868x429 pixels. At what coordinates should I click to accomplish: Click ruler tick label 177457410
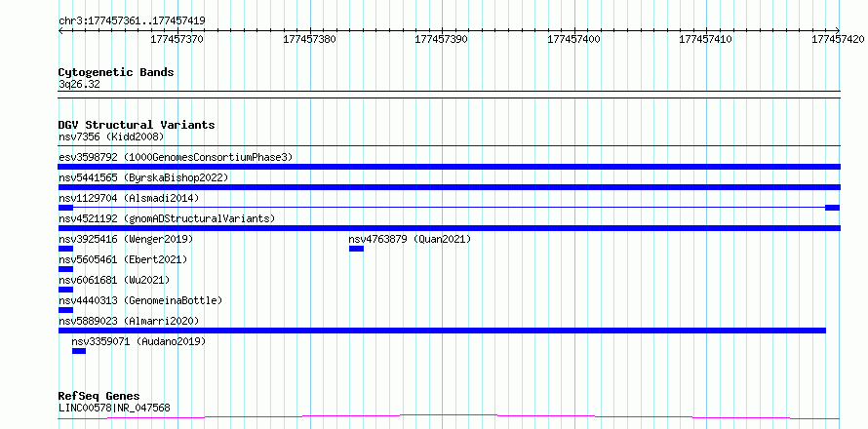705,39
